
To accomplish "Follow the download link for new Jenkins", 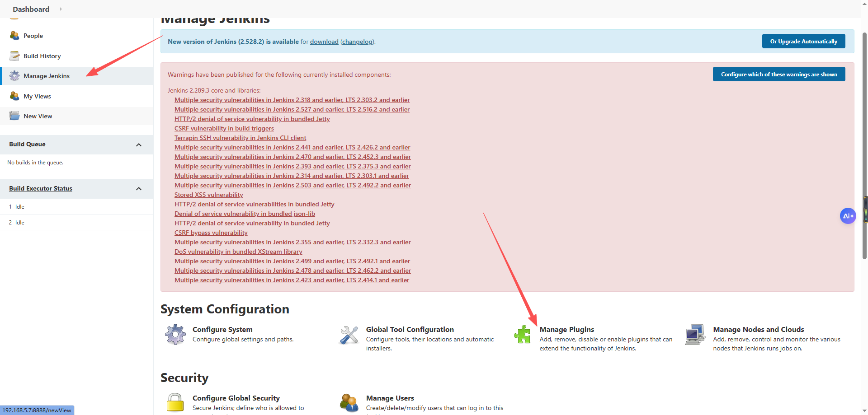I will click(x=324, y=42).
